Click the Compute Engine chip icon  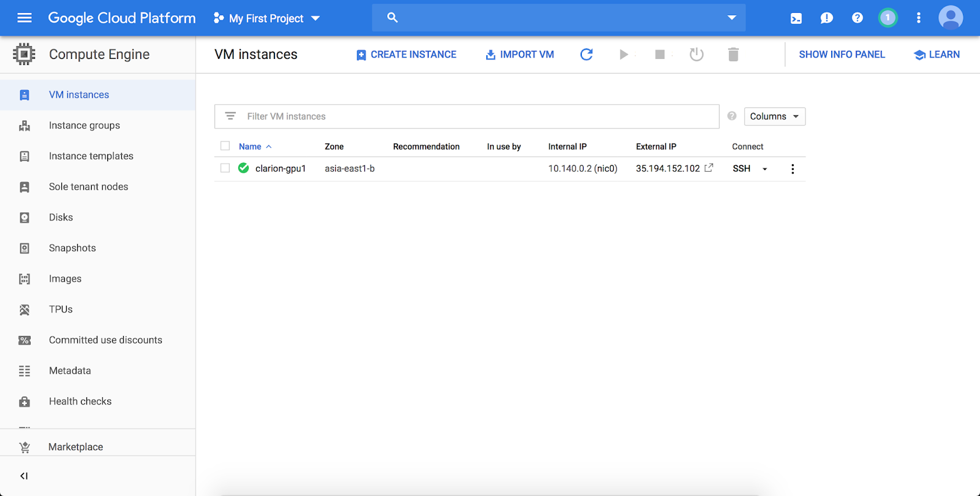pos(24,54)
